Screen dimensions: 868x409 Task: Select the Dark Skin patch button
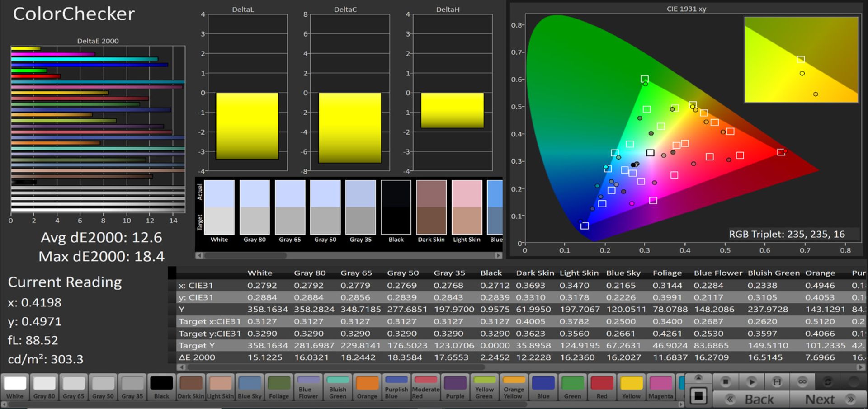click(190, 387)
